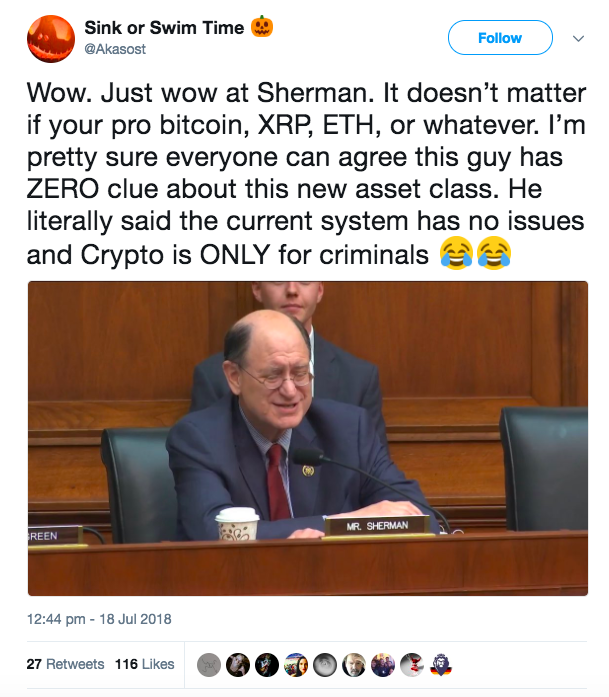
Task: Click the @Akasost handle
Action: (113, 46)
